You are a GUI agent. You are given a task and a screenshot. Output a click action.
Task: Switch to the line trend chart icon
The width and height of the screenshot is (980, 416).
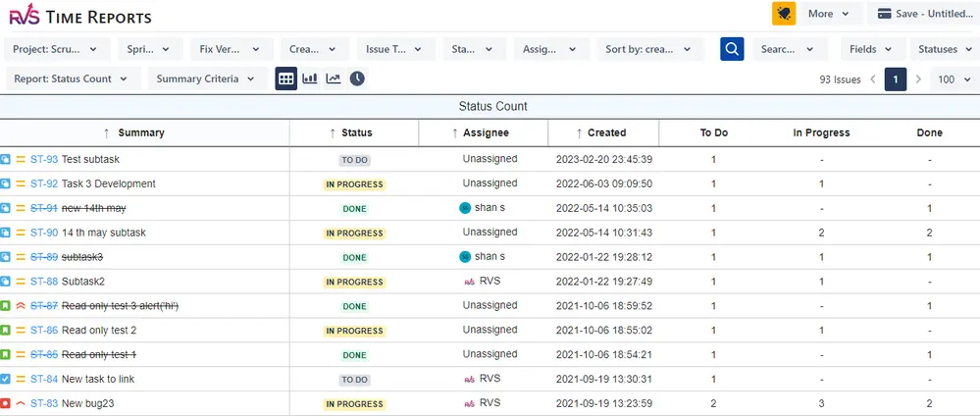click(334, 78)
